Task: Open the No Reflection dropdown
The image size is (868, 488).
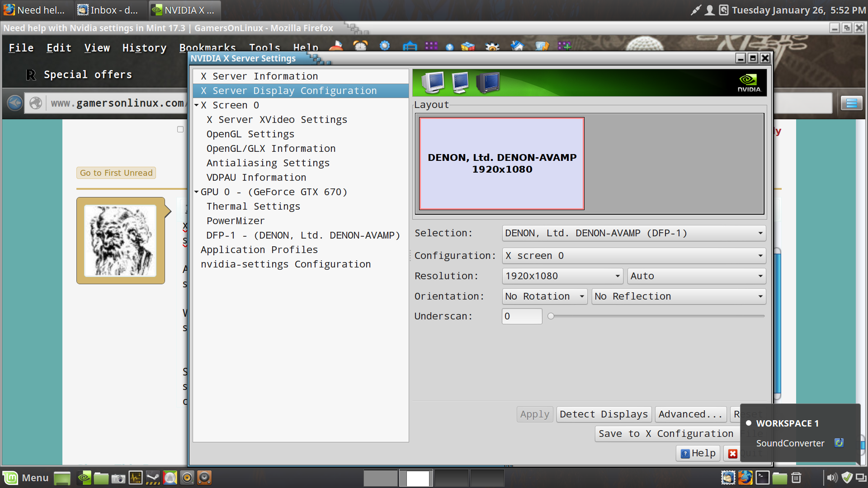Action: coord(679,296)
